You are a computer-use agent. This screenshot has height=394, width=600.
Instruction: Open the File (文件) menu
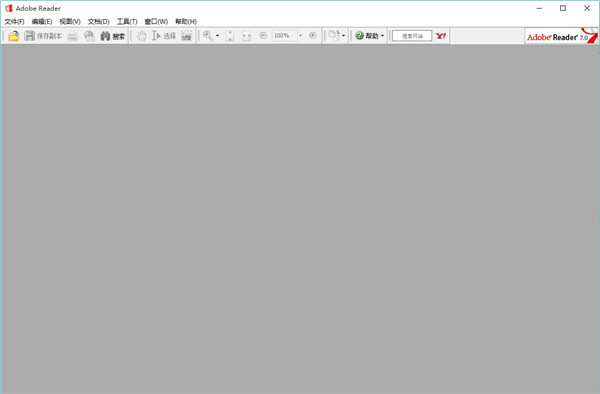14,21
